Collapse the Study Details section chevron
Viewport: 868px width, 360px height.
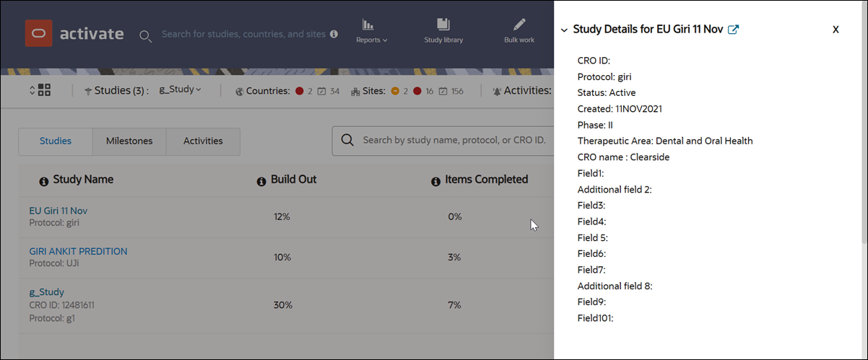tap(564, 30)
